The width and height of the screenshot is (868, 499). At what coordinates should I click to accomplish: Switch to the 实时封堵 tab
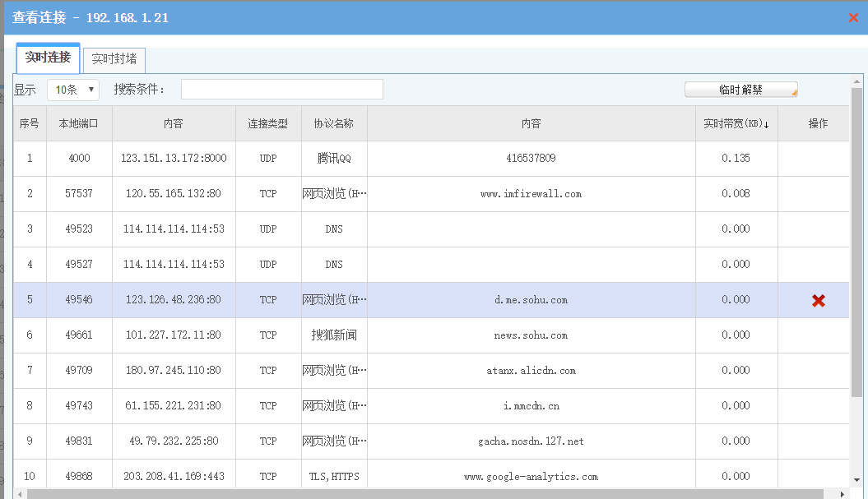(x=114, y=60)
